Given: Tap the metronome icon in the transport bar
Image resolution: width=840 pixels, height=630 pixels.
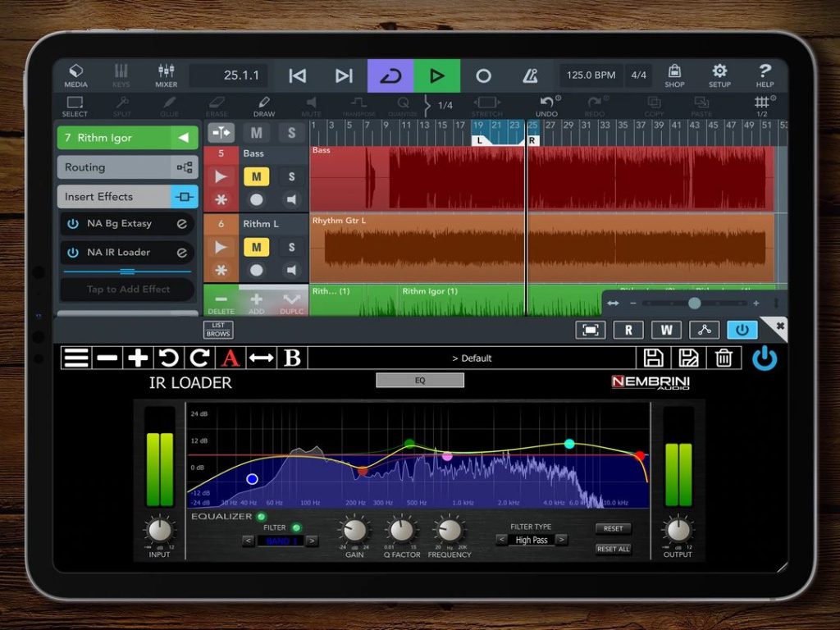Looking at the screenshot, I should 530,75.
